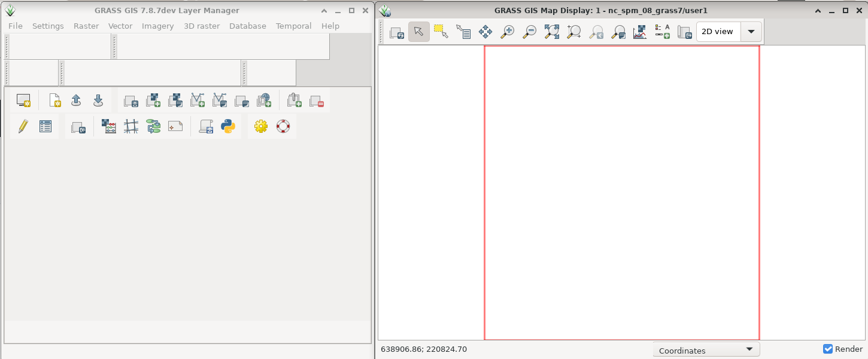The width and height of the screenshot is (868, 359).
Task: Open the cartographic composer
Action: [x=175, y=126]
